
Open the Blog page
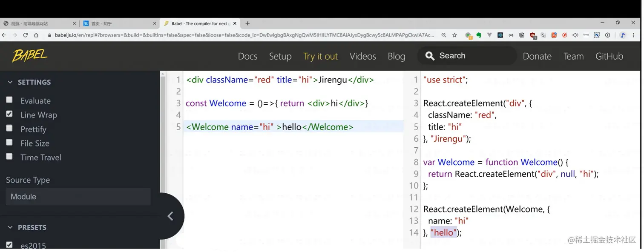point(397,56)
